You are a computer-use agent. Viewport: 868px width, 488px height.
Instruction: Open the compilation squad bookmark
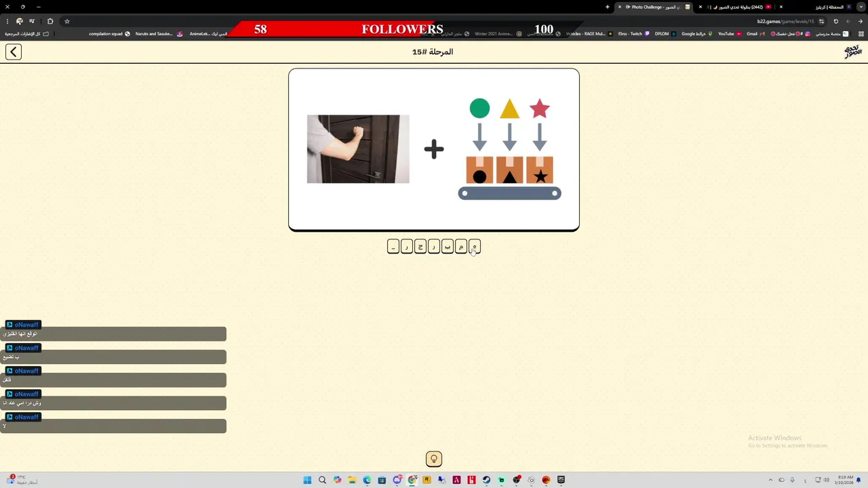point(109,34)
